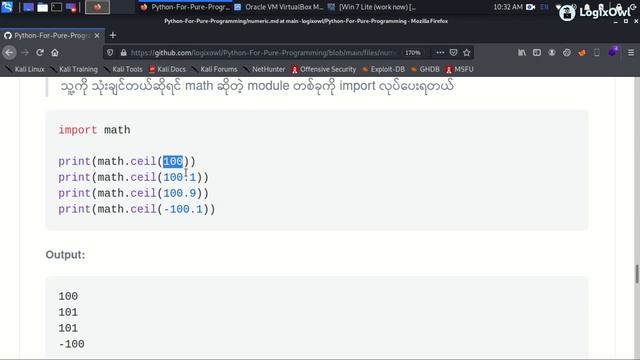Click the page vertical scrollbar thumb
The image size is (640, 360).
click(x=636, y=274)
